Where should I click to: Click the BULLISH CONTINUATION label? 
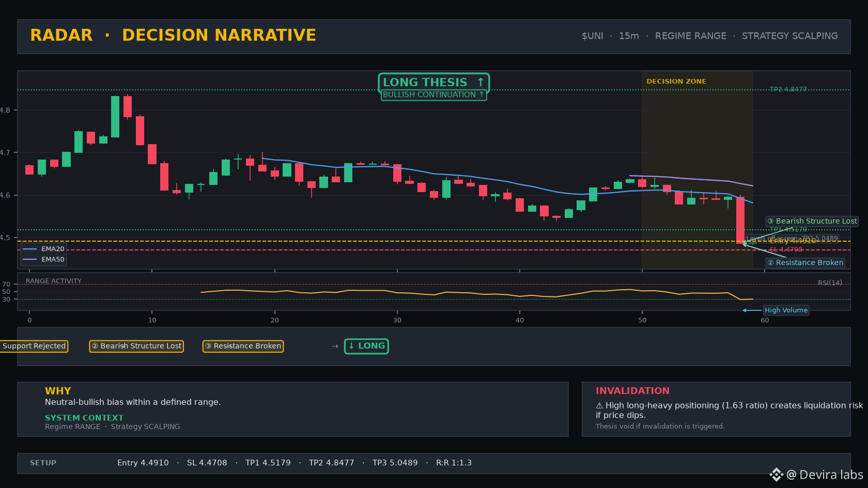coord(433,95)
